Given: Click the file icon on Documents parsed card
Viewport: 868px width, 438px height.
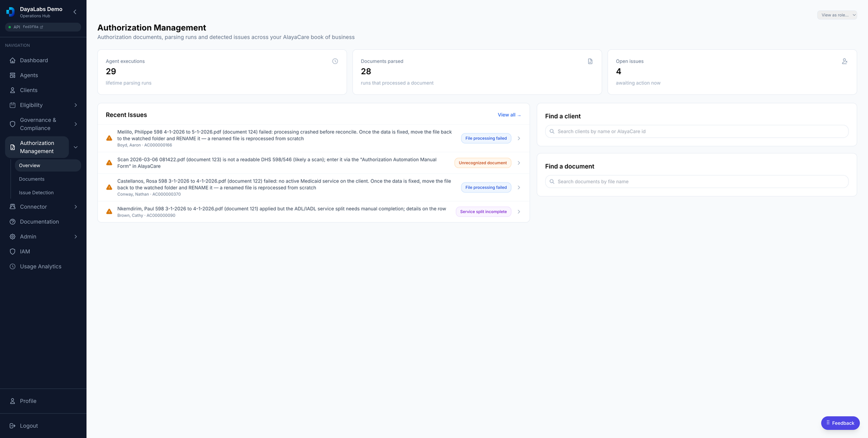Looking at the screenshot, I should 590,61.
